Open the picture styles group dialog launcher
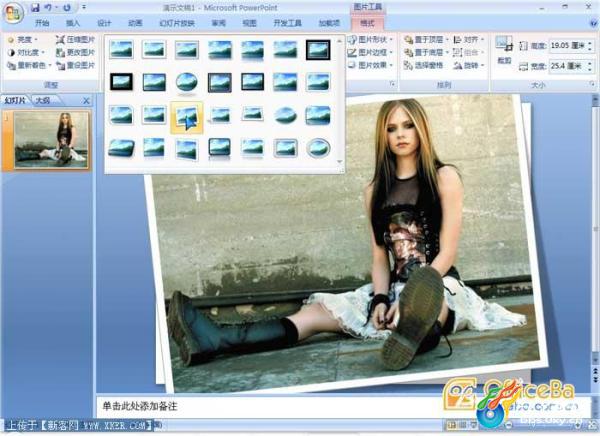Screen dimensions: 600x436 click(x=392, y=83)
